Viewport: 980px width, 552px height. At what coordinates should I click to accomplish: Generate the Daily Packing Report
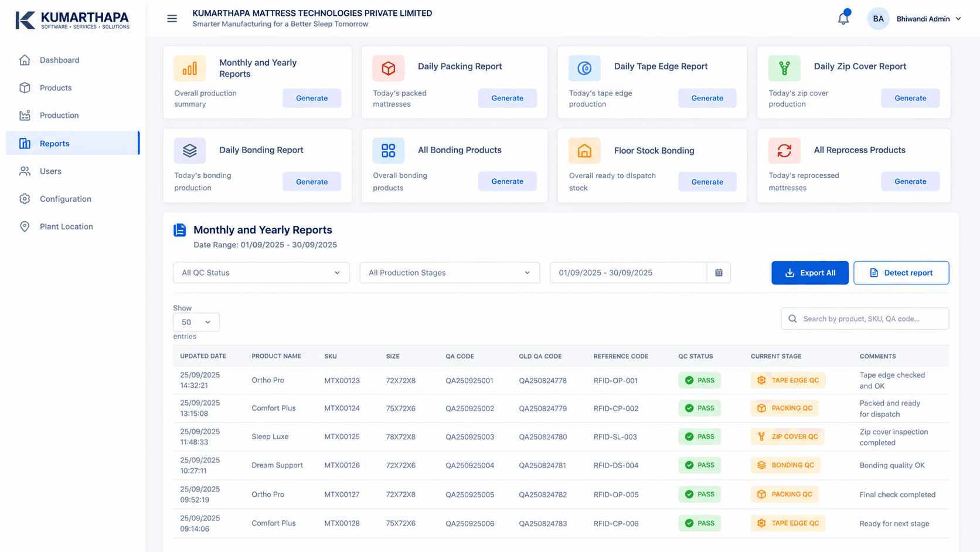click(508, 98)
